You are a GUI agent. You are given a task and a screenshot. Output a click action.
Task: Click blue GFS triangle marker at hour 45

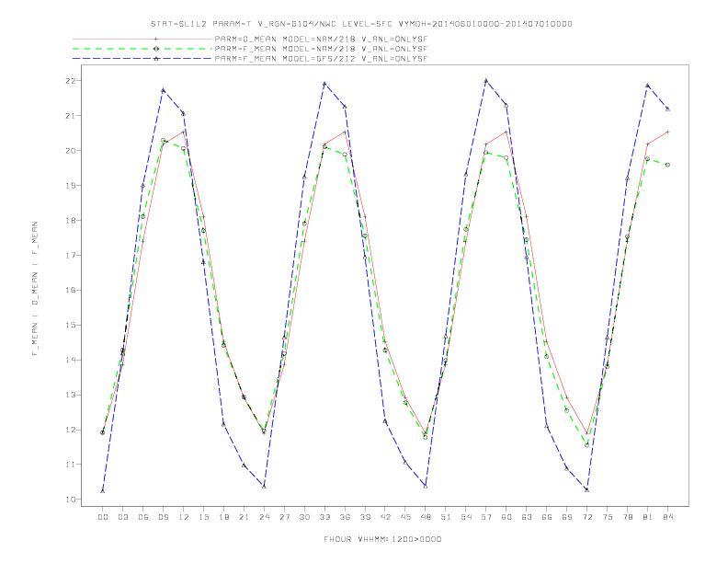point(405,462)
